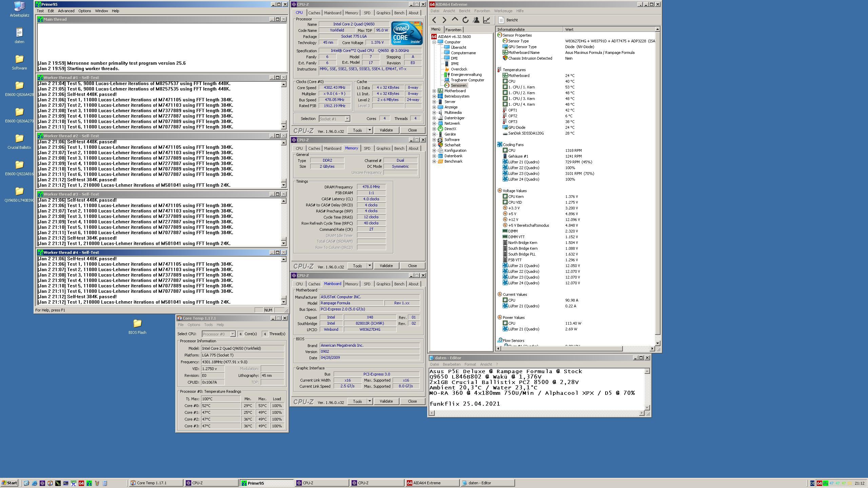Click Core Voltage value field in CPU-Z

(377, 43)
